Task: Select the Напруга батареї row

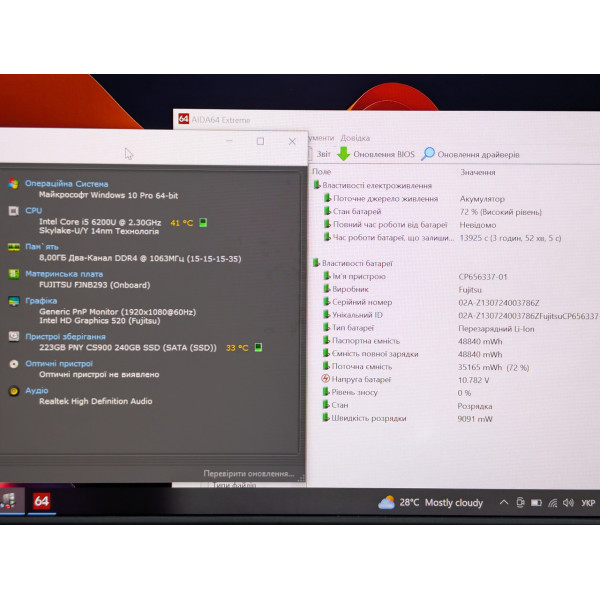Action: pyautogui.click(x=356, y=379)
